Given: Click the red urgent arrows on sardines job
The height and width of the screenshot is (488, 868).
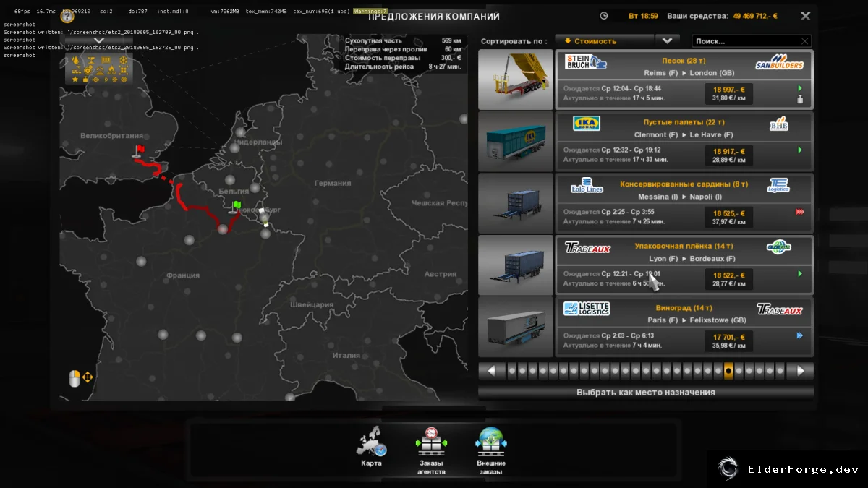Looking at the screenshot, I should pos(799,213).
